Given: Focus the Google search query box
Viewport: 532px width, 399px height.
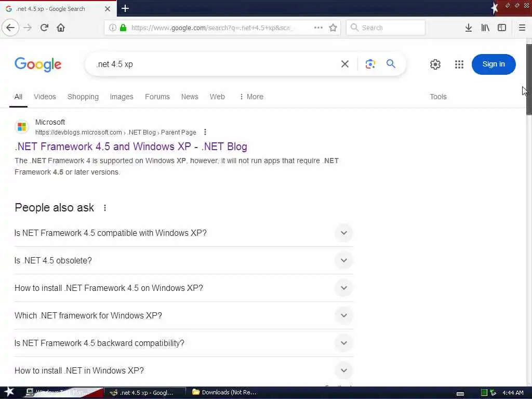Looking at the screenshot, I should pyautogui.click(x=216, y=64).
